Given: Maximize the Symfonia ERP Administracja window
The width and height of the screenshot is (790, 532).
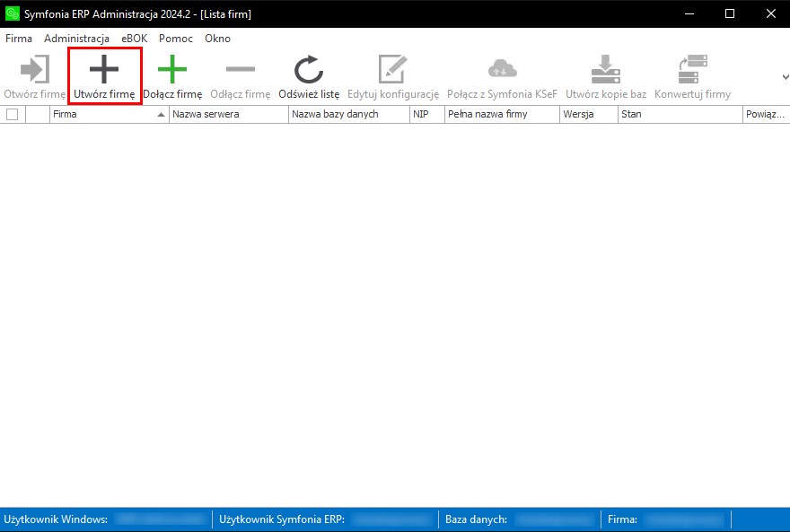Looking at the screenshot, I should pos(730,13).
